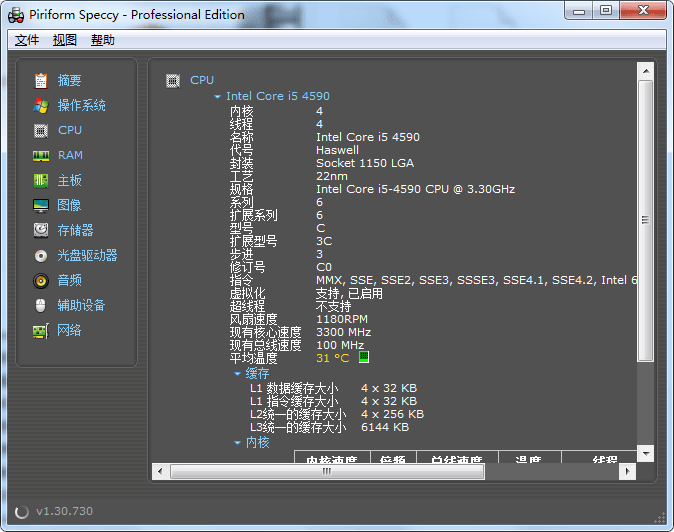Select the Audio (音频) speaker icon
This screenshot has width=674, height=532.
click(41, 281)
